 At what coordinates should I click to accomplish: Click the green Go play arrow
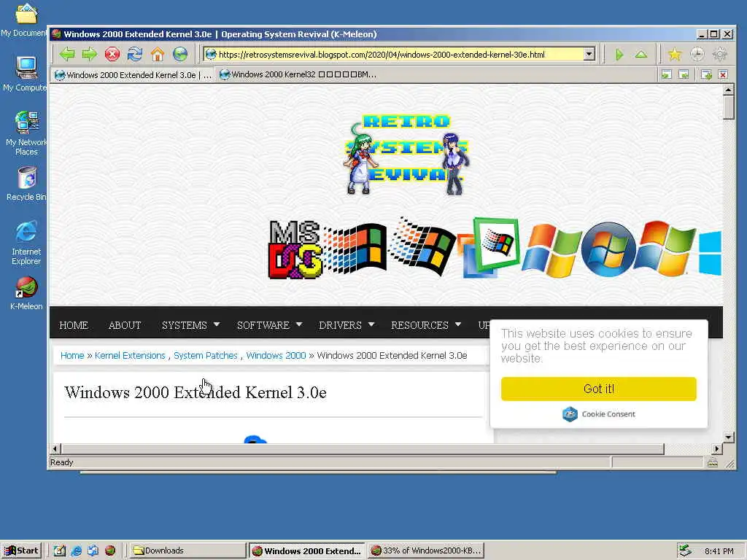pyautogui.click(x=619, y=54)
